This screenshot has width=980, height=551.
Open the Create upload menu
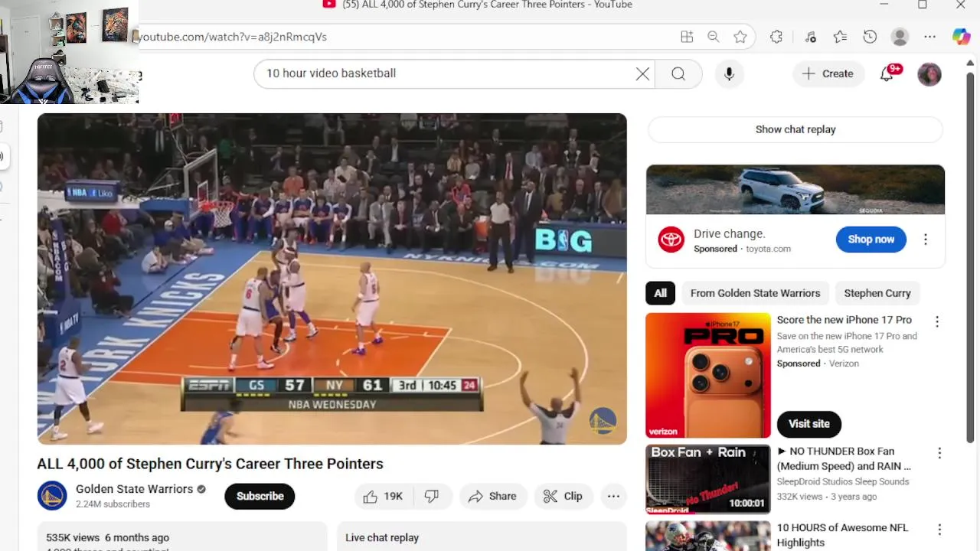(x=828, y=73)
